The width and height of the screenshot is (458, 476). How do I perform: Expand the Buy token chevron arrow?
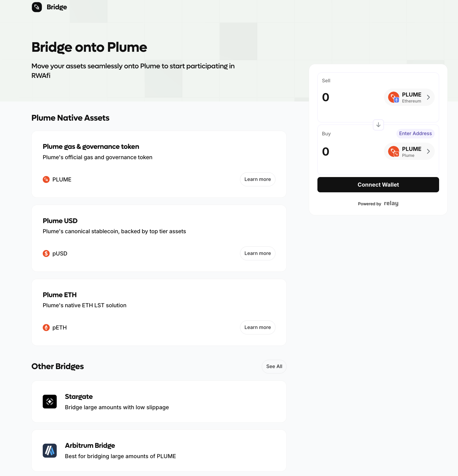428,151
